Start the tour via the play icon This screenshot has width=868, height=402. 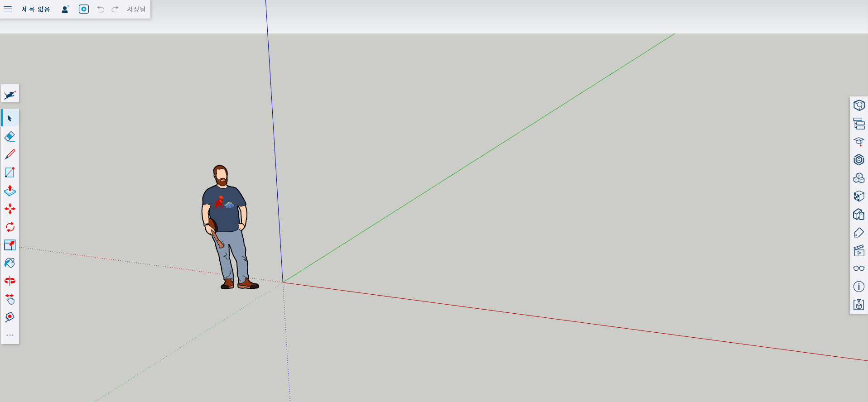click(84, 9)
